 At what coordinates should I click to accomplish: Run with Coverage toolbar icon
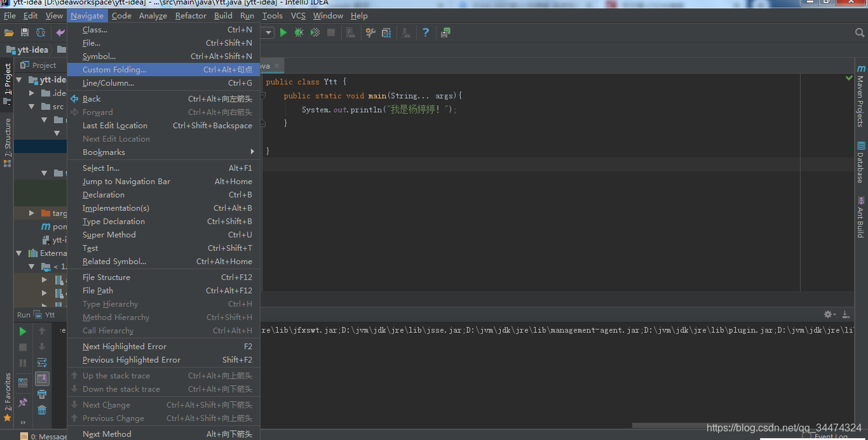(315, 32)
